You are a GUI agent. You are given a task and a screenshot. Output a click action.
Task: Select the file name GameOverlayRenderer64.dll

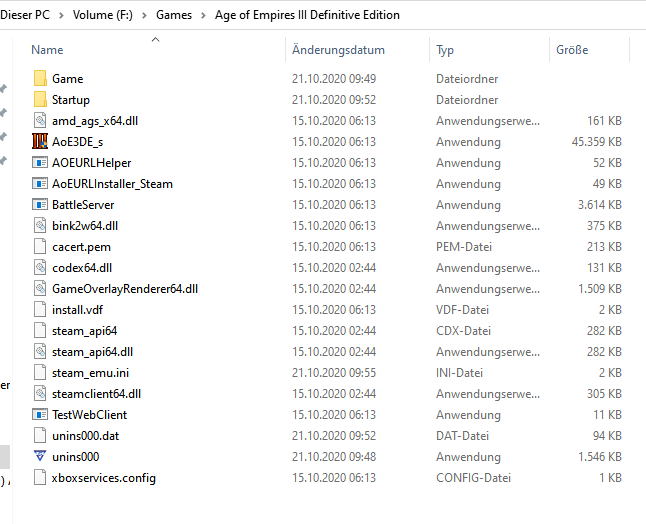coord(125,289)
